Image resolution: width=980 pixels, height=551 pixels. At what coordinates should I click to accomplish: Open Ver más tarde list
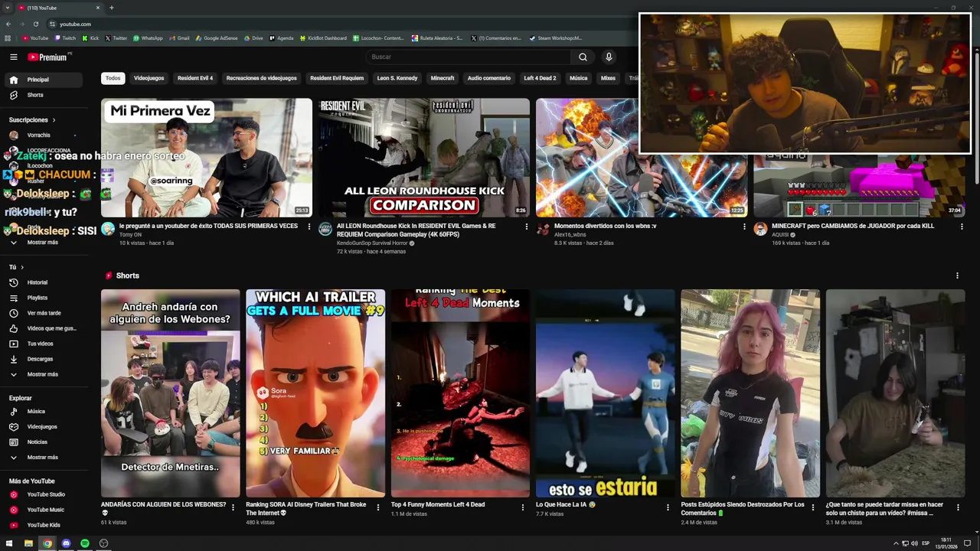pyautogui.click(x=46, y=313)
